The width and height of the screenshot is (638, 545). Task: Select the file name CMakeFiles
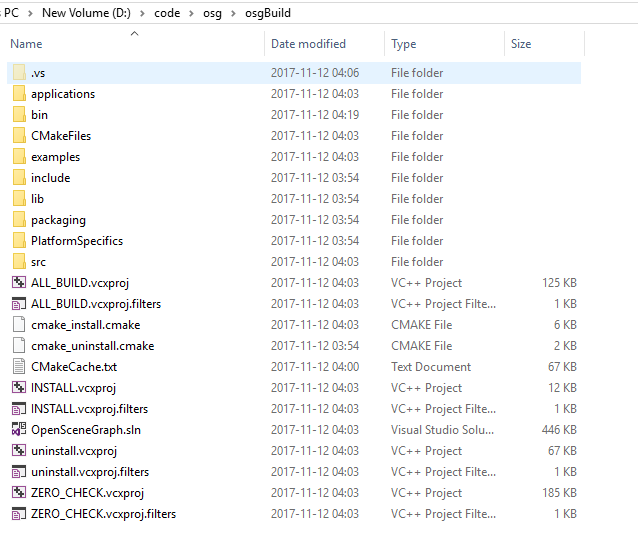61,136
